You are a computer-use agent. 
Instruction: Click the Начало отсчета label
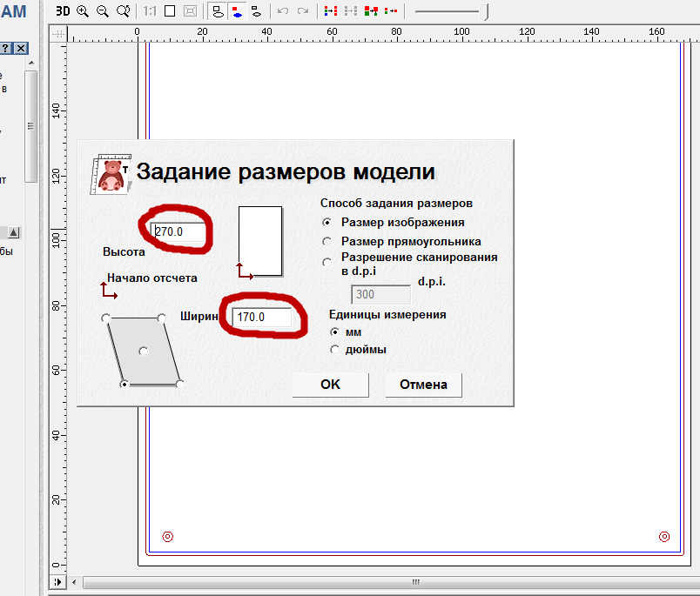(152, 278)
